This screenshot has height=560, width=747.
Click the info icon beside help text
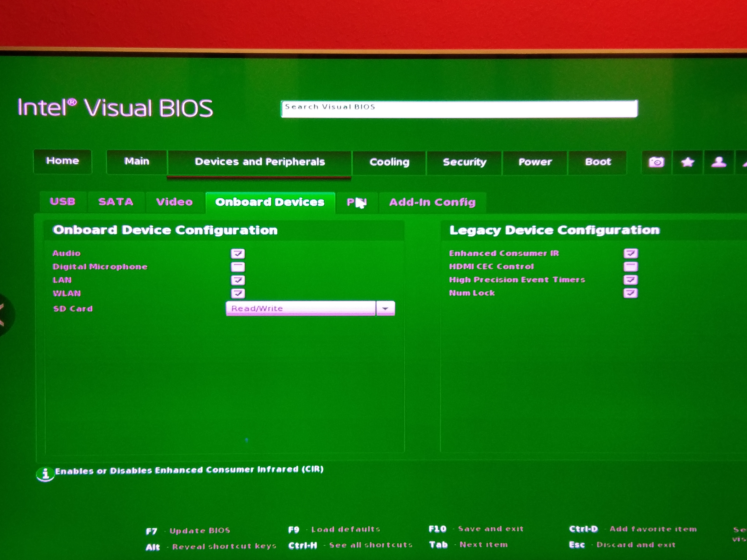click(x=45, y=474)
